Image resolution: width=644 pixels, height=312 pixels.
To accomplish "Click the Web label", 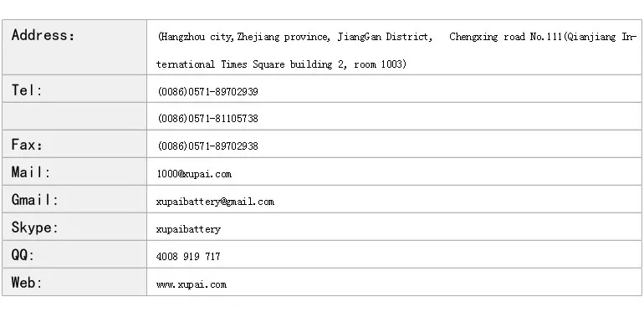I will pyautogui.click(x=27, y=283).
